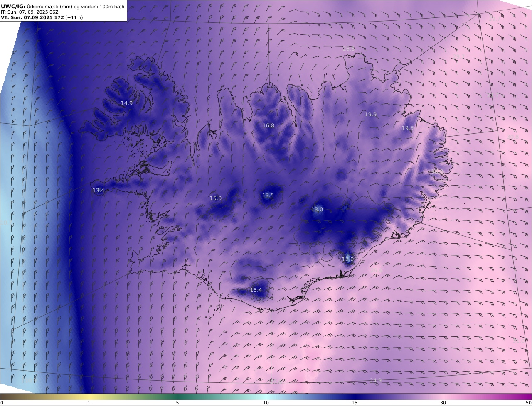Click the 16.8 value in north Iceland
Viewport: 532px width, 406px height.
point(268,126)
